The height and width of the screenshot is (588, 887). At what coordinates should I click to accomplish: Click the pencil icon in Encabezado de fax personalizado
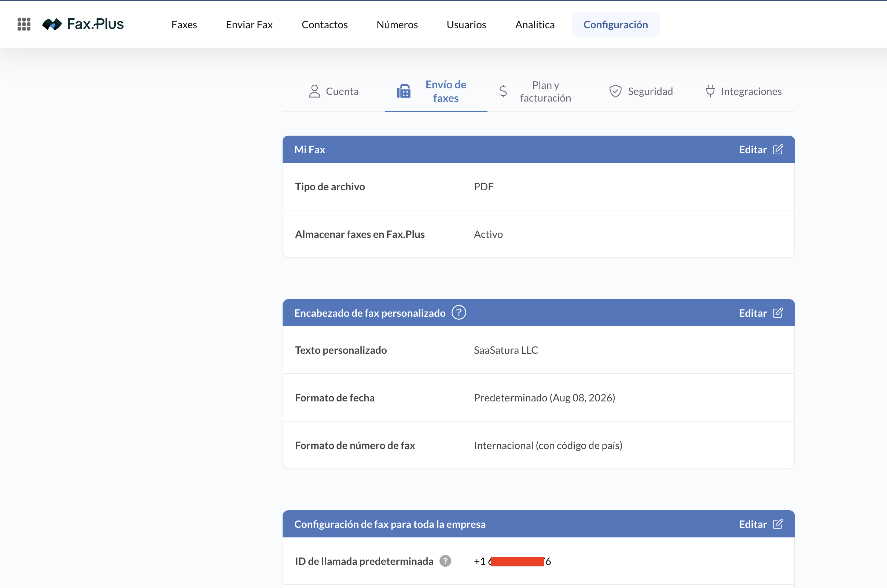point(778,313)
